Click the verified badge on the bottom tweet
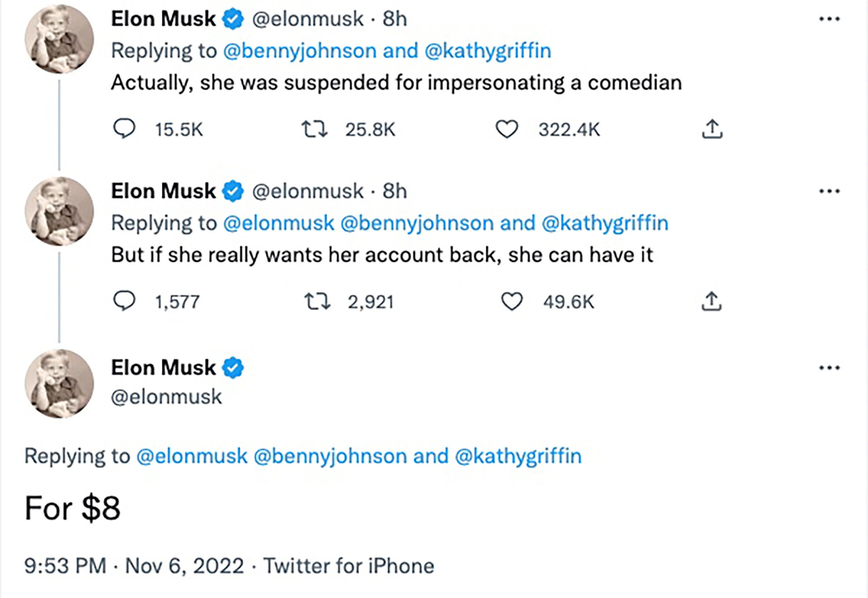 (233, 368)
